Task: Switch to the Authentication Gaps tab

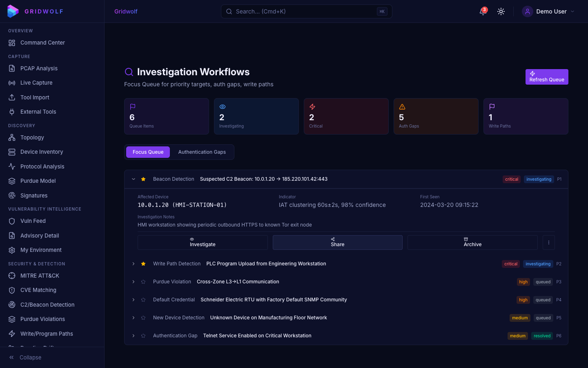Action: click(202, 152)
